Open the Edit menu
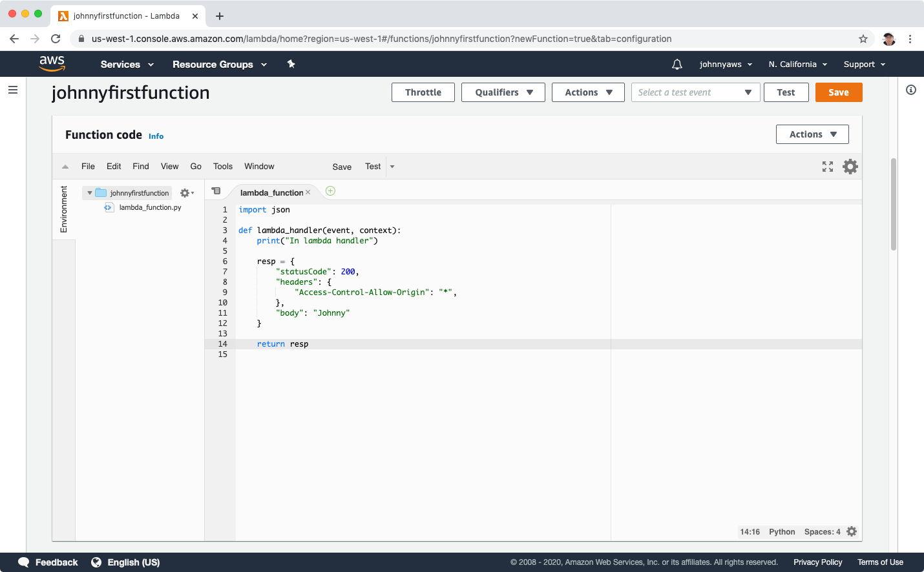This screenshot has width=924, height=572. click(x=114, y=167)
